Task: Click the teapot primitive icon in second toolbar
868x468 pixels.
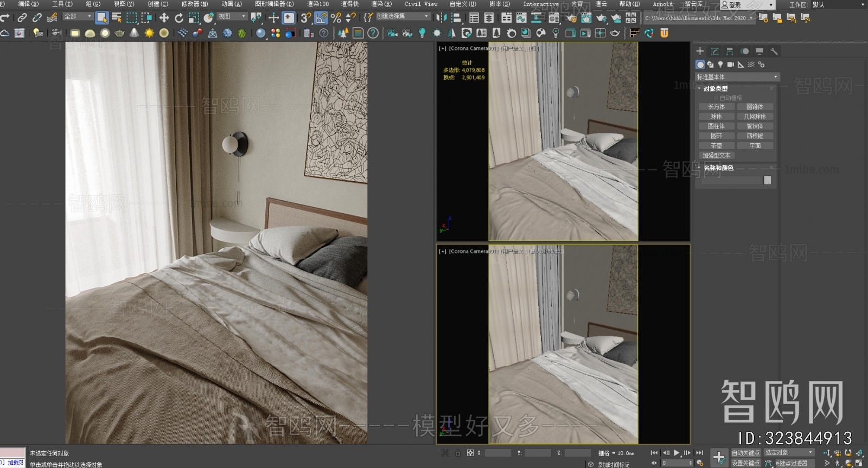Action: (x=120, y=33)
